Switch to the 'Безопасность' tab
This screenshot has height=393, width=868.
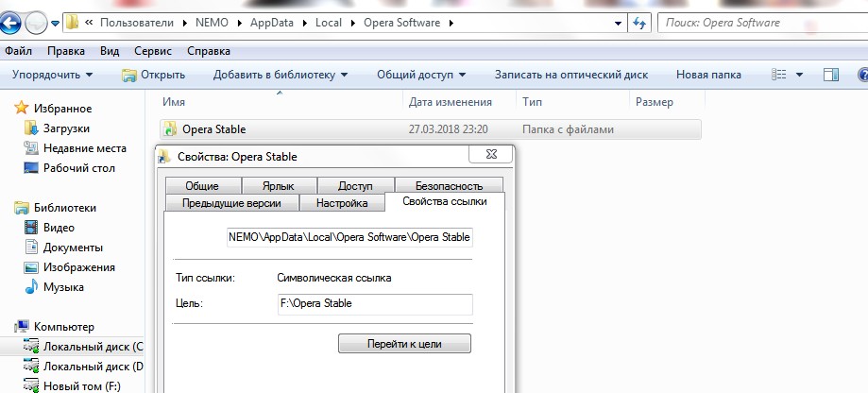(449, 186)
